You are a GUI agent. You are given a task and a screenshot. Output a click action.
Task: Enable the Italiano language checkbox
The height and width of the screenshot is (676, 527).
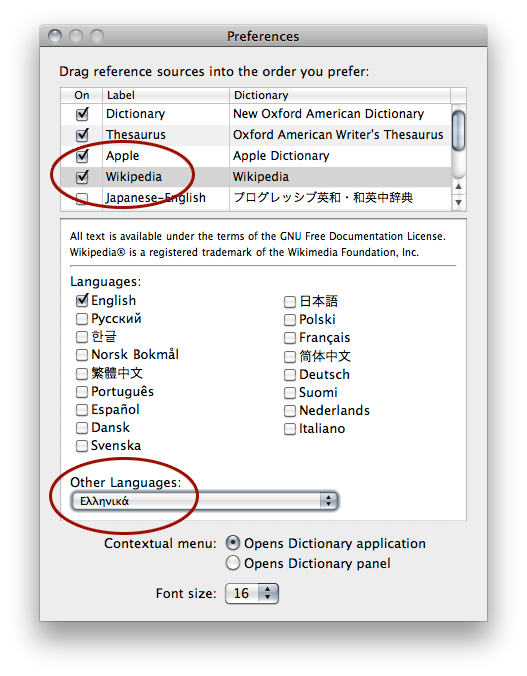(290, 429)
